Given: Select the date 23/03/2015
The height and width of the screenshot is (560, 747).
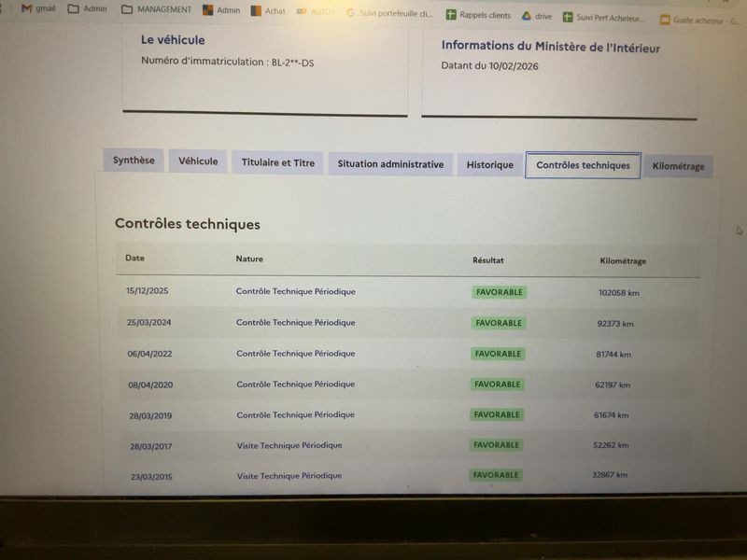Looking at the screenshot, I should click(x=151, y=477).
